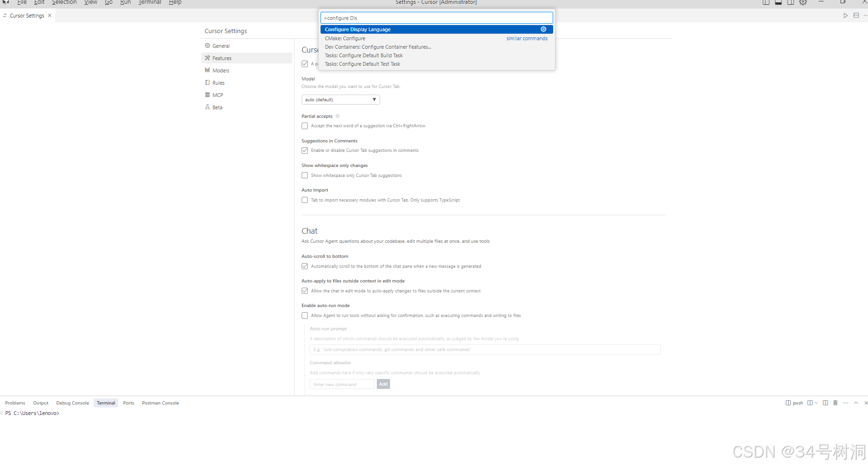Toggle Auto-apply to files outside context checkbox
868x467 pixels.
(x=305, y=291)
